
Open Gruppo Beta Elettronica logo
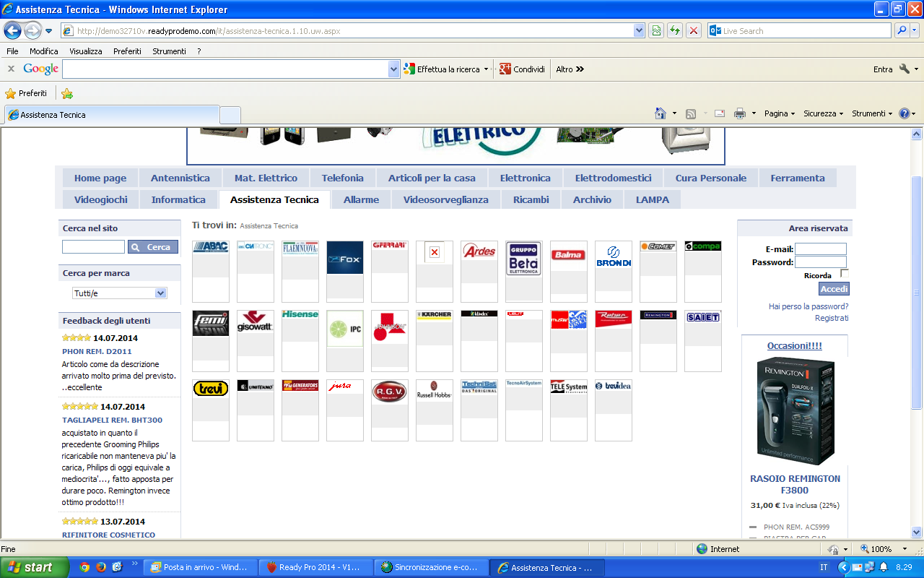point(524,258)
